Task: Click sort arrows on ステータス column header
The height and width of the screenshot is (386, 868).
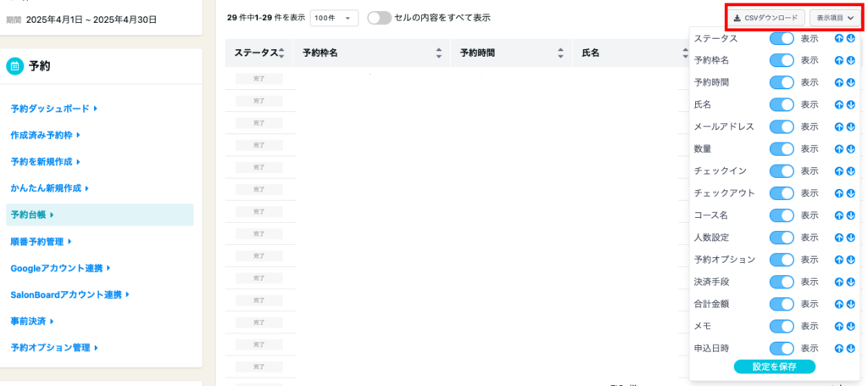Action: 281,53
